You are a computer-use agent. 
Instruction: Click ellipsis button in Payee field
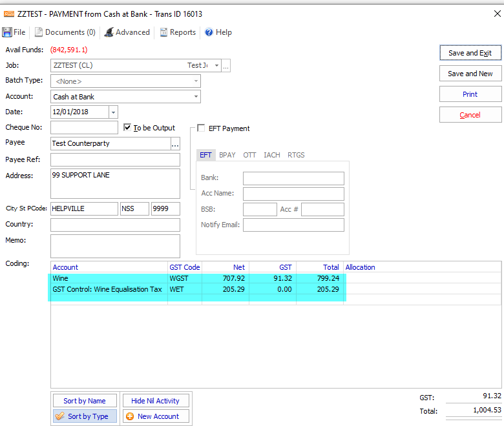tap(174, 144)
